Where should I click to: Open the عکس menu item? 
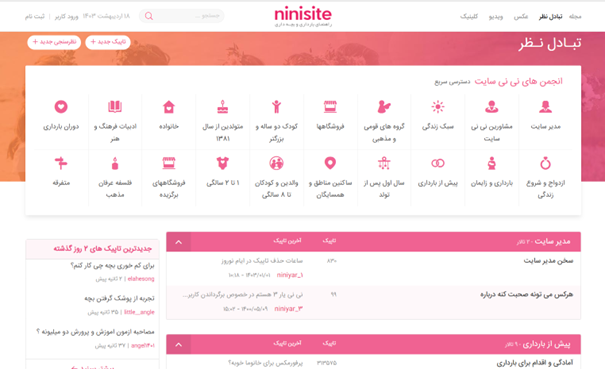(x=521, y=17)
